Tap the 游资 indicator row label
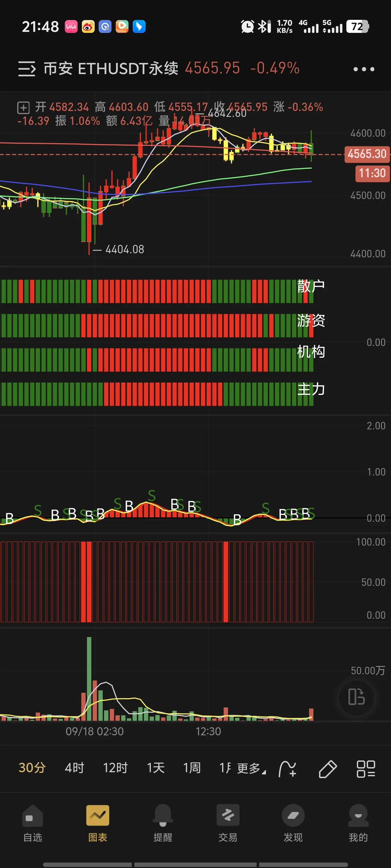The width and height of the screenshot is (391, 868). [311, 321]
